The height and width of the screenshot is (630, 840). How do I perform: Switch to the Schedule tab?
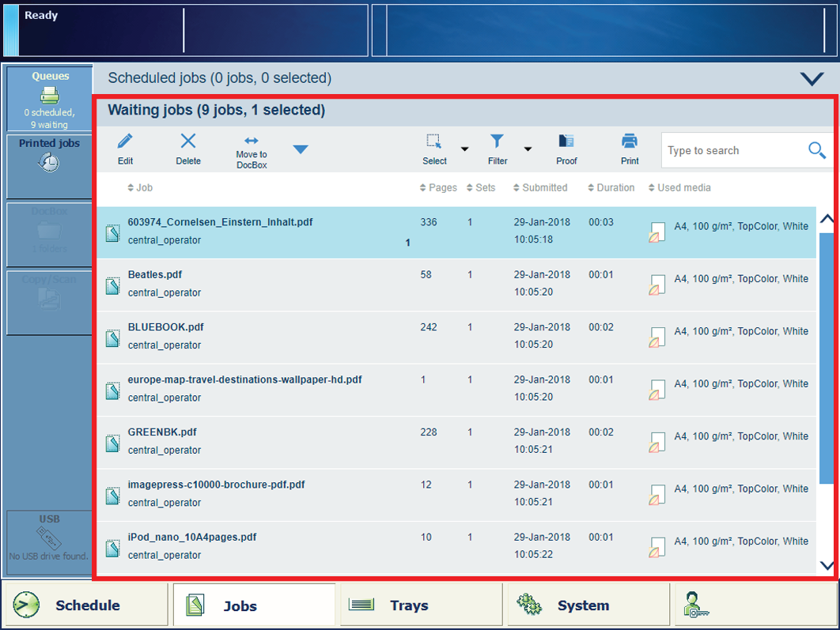[x=85, y=605]
